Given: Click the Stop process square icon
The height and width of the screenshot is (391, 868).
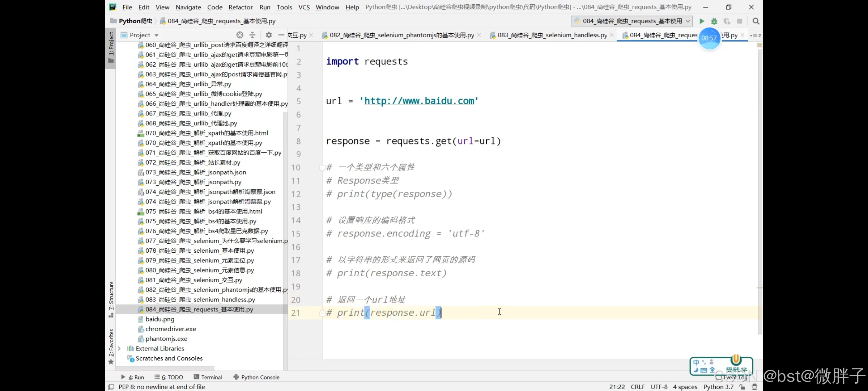Looking at the screenshot, I should 740,21.
